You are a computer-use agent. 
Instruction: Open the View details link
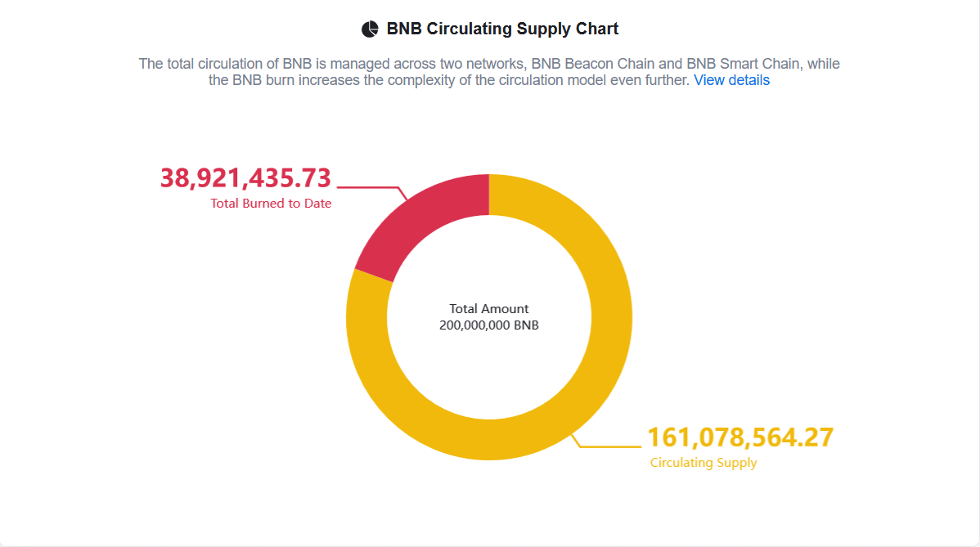(x=731, y=80)
